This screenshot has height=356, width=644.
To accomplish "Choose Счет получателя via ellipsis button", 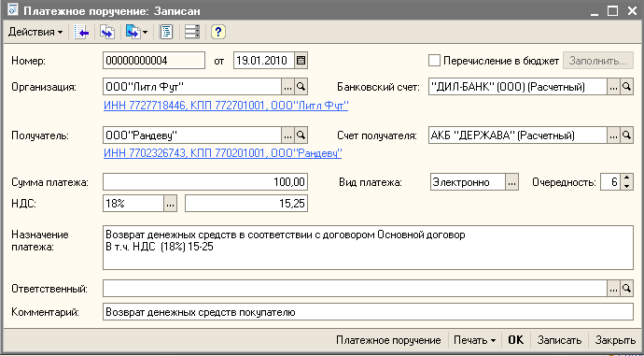I will pos(613,135).
